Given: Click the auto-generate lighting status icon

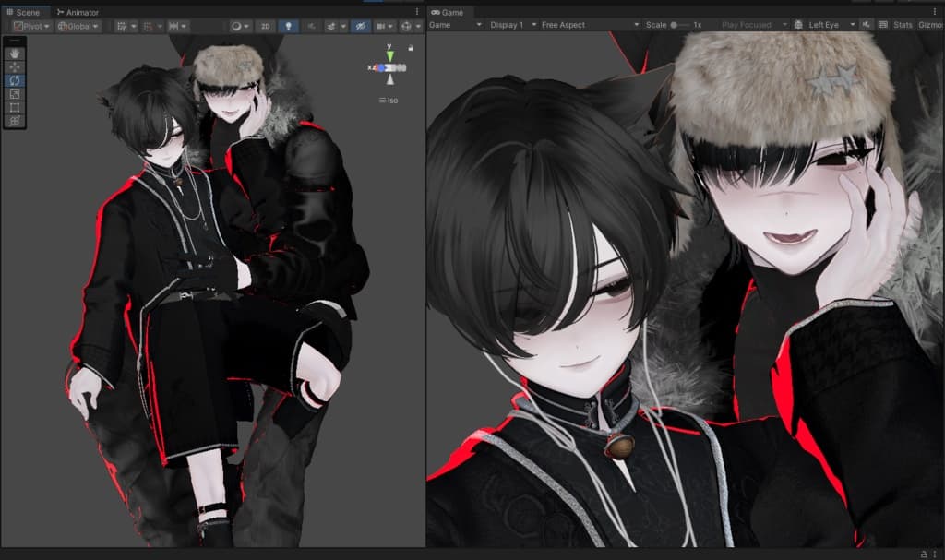Looking at the screenshot, I should [x=924, y=554].
